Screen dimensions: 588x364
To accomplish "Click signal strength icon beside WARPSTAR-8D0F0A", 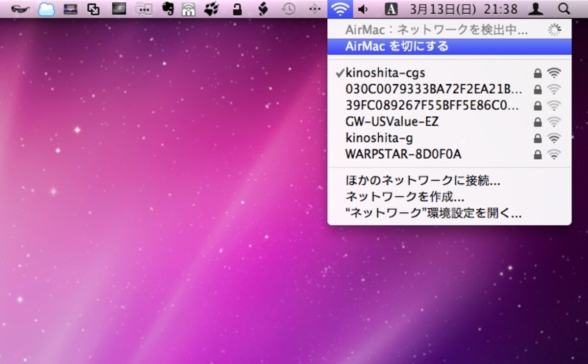I will tap(554, 154).
